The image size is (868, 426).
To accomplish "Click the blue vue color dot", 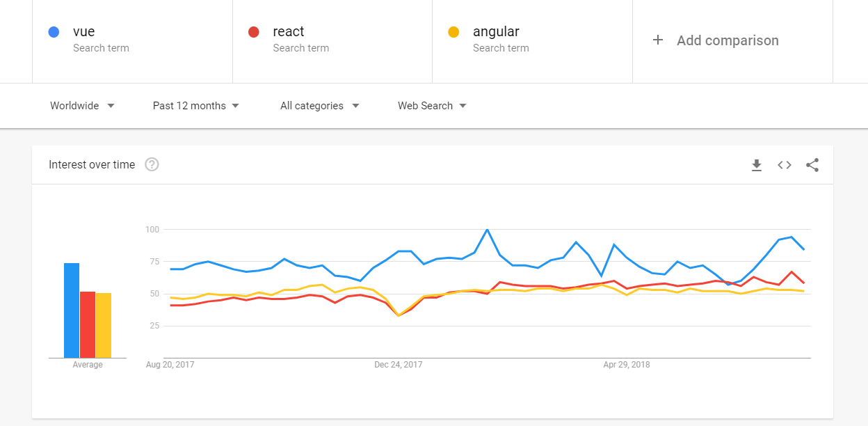I will 54,32.
